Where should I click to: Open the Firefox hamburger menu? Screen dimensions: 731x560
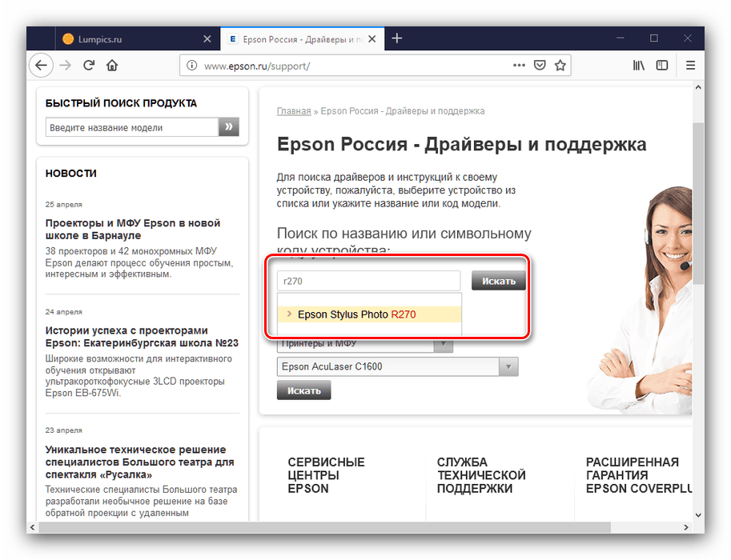click(x=690, y=65)
